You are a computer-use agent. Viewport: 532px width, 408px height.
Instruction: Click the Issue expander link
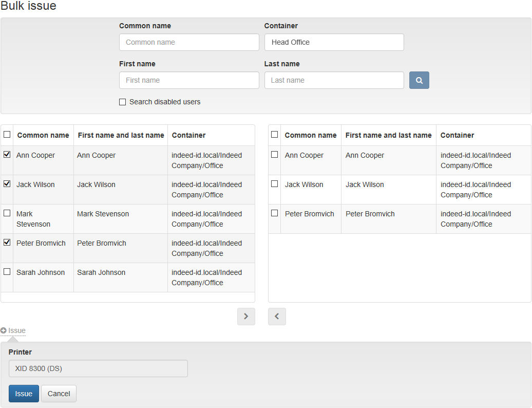coord(16,330)
